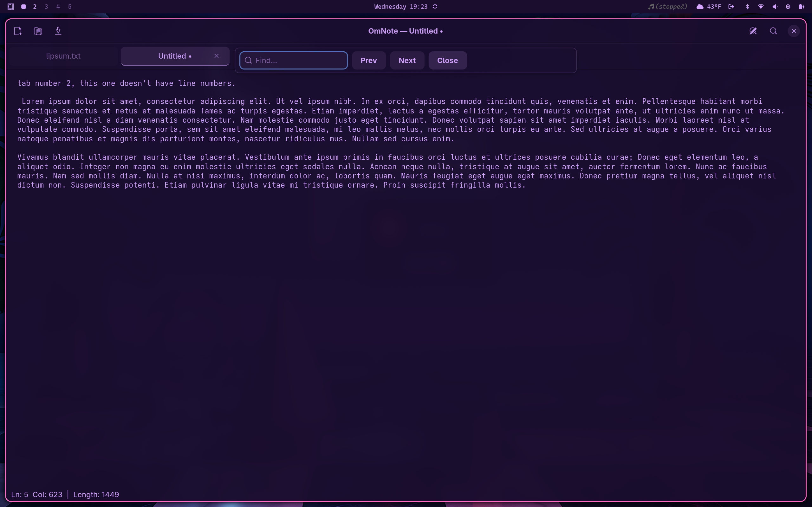This screenshot has height=507, width=812.
Task: Click the CPU chip icon in bar
Action: coord(788,7)
